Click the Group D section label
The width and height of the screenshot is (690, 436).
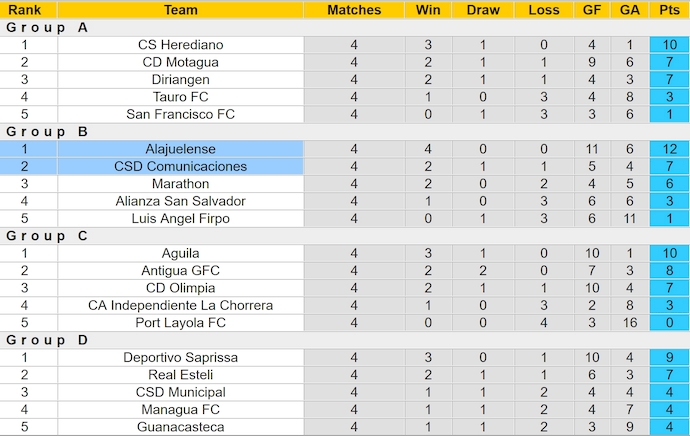tap(47, 340)
